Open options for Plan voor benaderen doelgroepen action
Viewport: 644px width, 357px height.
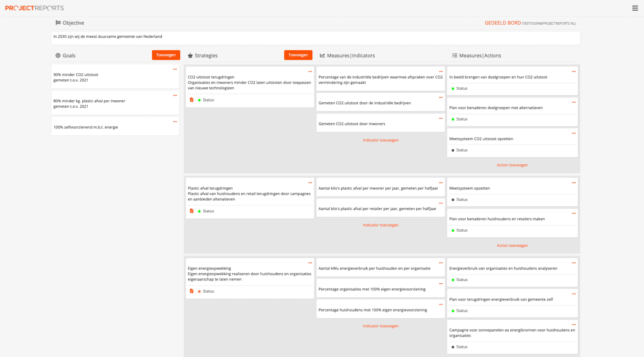coord(574,102)
